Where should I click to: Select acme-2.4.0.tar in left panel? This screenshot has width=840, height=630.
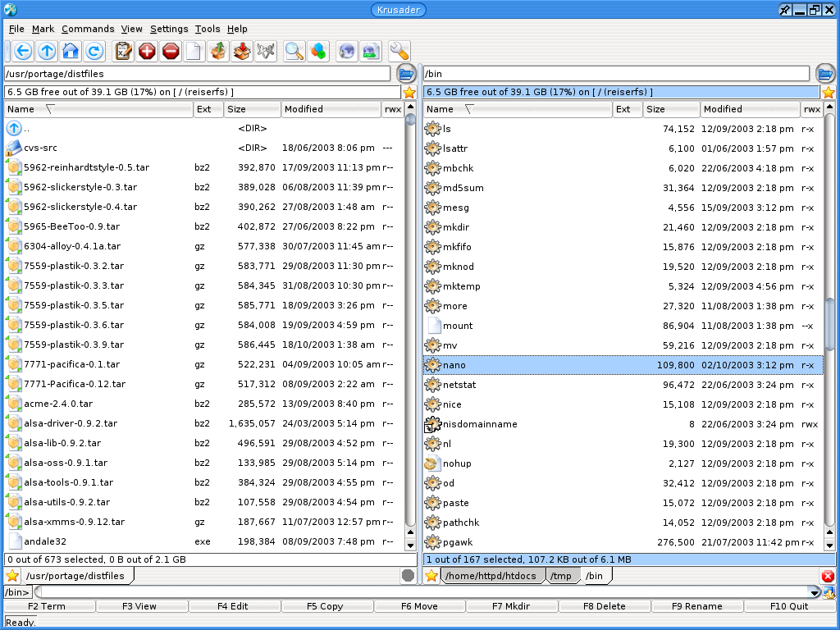[x=204, y=404]
